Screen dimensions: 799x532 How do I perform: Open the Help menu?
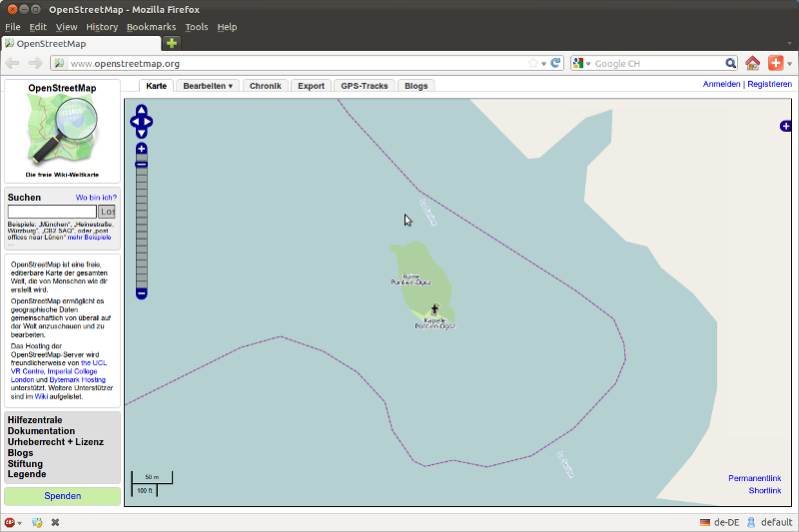pos(227,27)
